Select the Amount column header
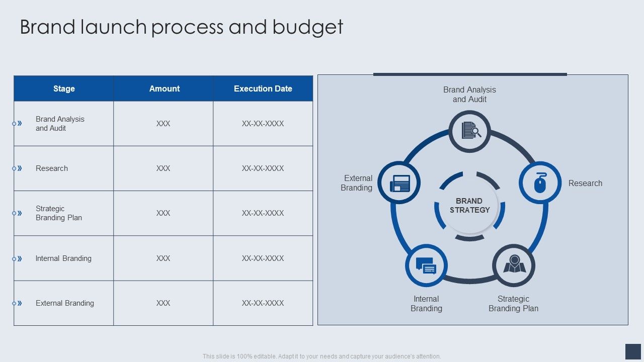The width and height of the screenshot is (644, 362). [164, 88]
